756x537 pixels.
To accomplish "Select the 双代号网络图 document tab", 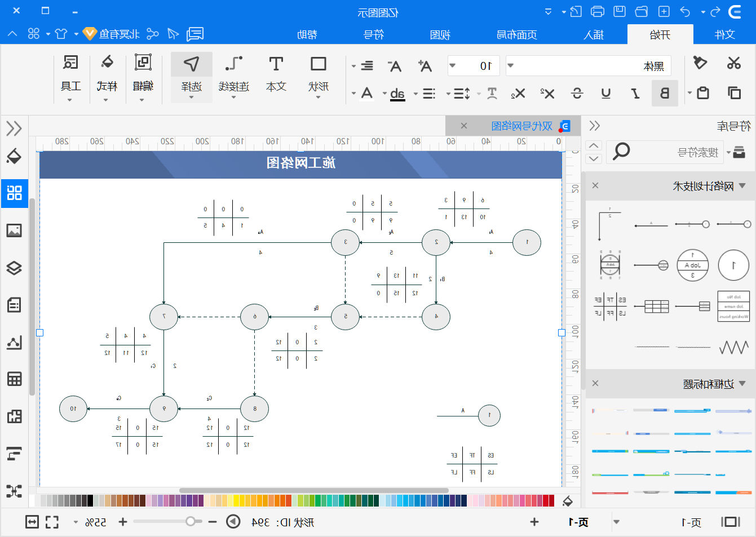I will point(521,126).
